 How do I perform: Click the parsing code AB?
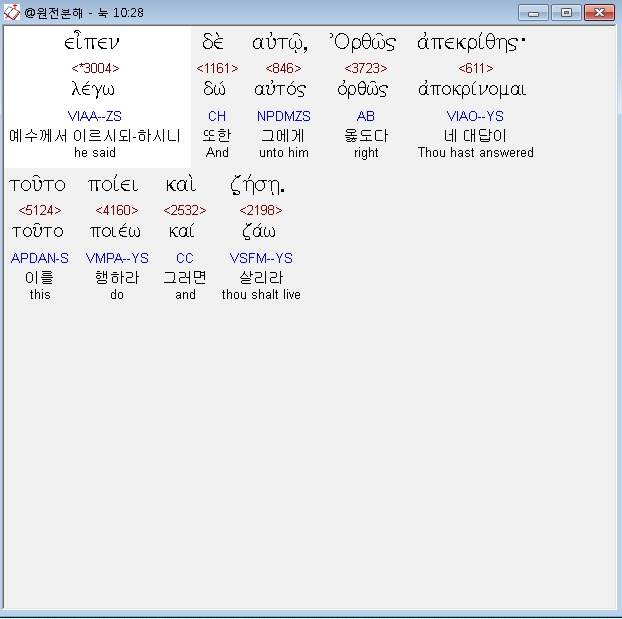coord(366,116)
